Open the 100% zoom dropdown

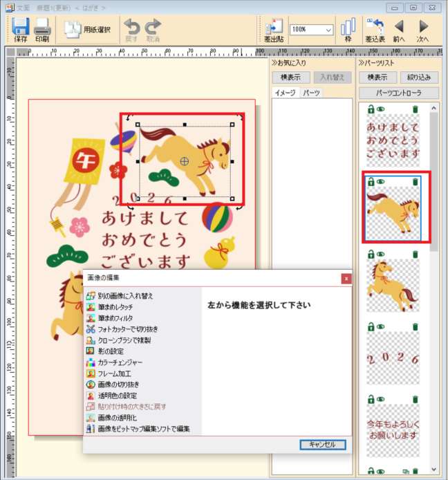328,30
